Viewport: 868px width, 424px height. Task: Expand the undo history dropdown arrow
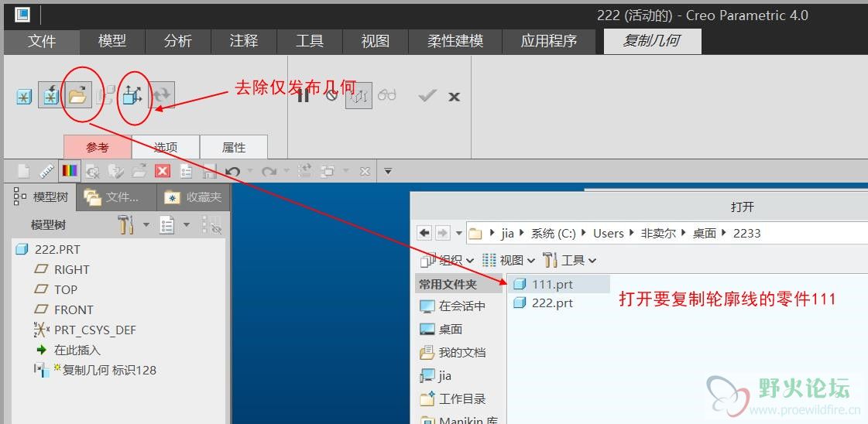(250, 171)
